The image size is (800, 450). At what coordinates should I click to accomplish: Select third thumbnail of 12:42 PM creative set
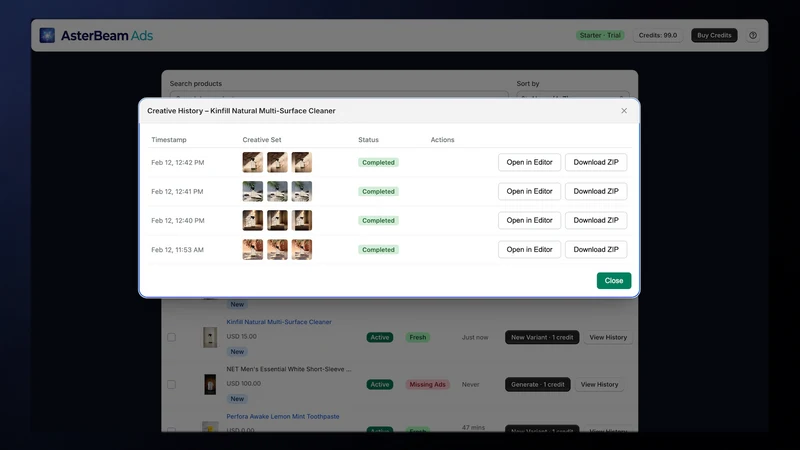302,162
